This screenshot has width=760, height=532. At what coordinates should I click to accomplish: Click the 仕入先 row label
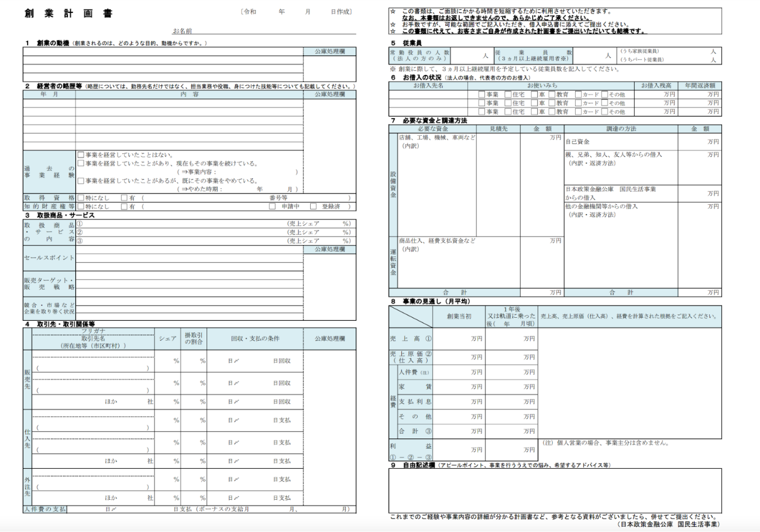click(x=27, y=438)
